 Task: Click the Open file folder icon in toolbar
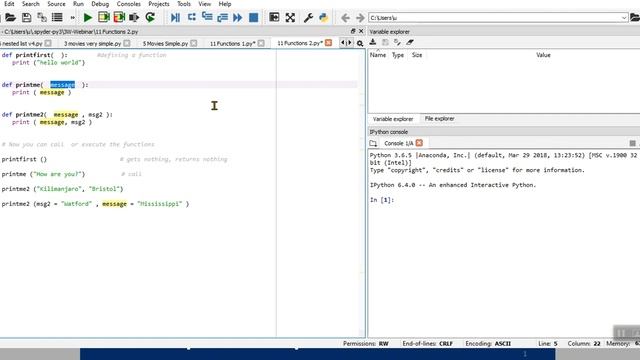[10, 18]
